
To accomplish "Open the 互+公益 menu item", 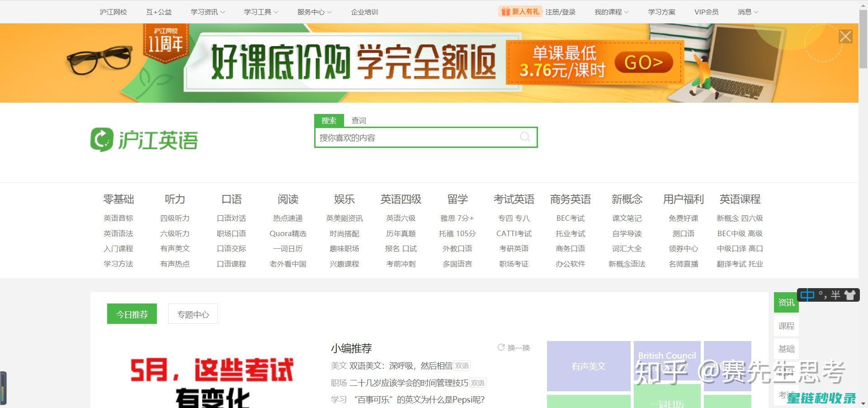I will [x=159, y=12].
